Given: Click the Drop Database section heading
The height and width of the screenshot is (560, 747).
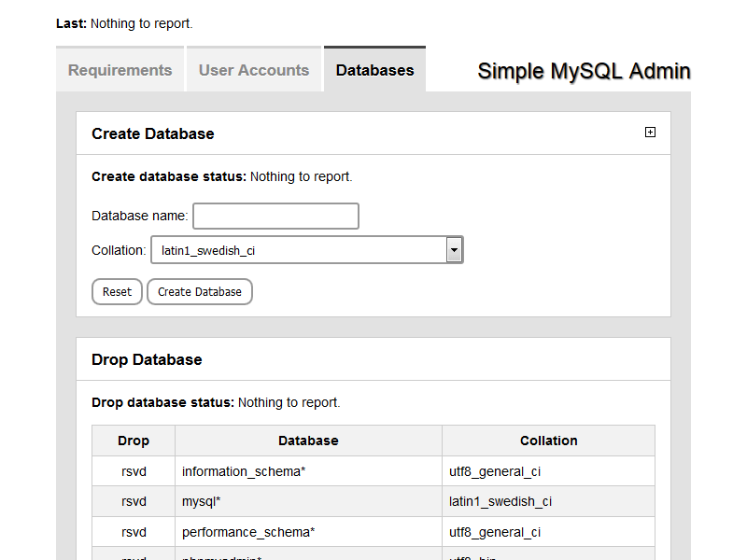Looking at the screenshot, I should point(147,359).
